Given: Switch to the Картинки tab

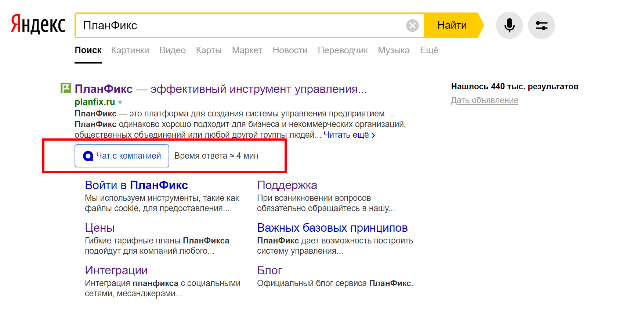Looking at the screenshot, I should point(130,50).
